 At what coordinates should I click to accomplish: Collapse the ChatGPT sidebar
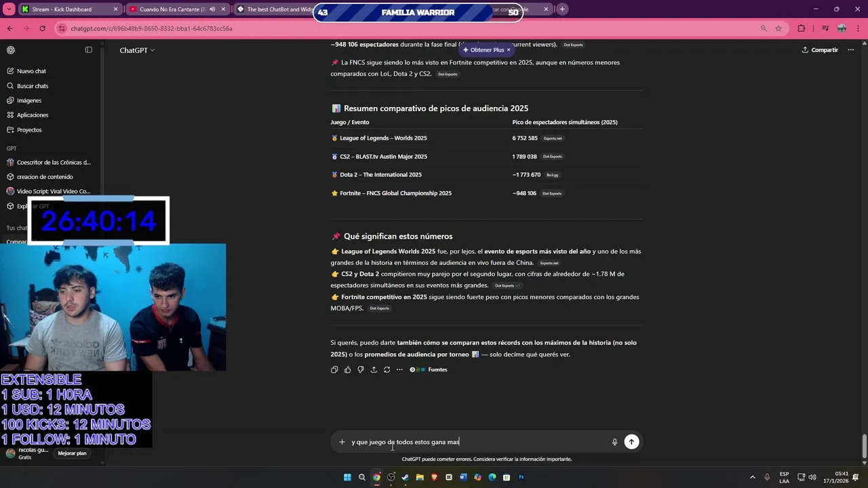coord(88,50)
